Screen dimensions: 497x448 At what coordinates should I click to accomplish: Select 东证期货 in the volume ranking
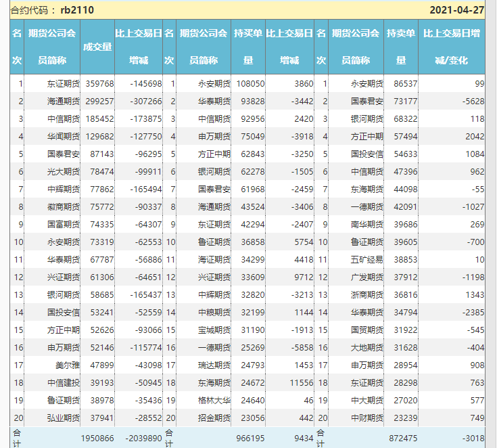pyautogui.click(x=64, y=84)
